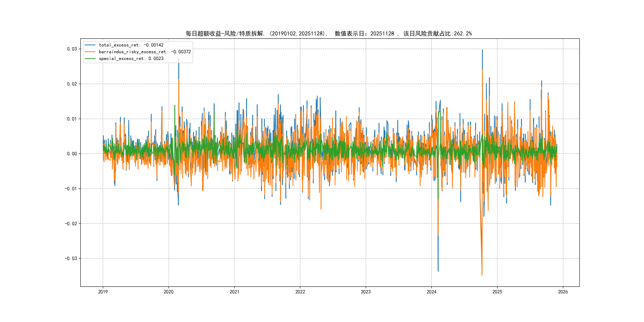Click the 2019 x-axis tick label

(103, 292)
